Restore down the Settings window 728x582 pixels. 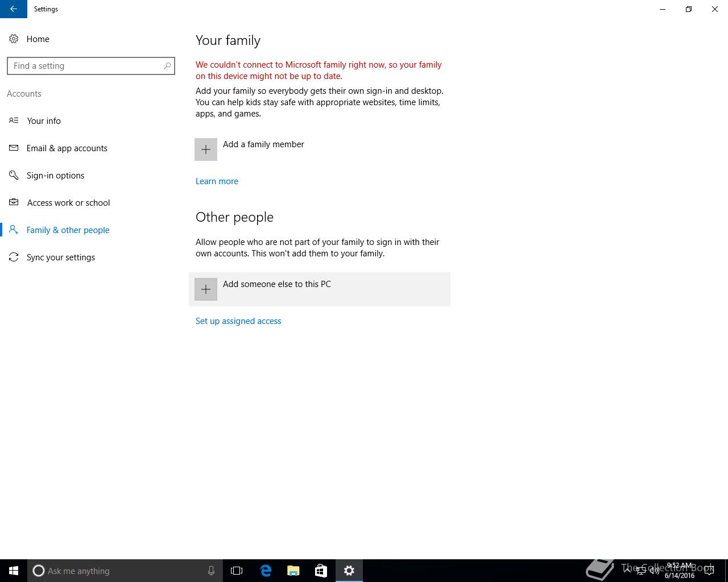689,9
